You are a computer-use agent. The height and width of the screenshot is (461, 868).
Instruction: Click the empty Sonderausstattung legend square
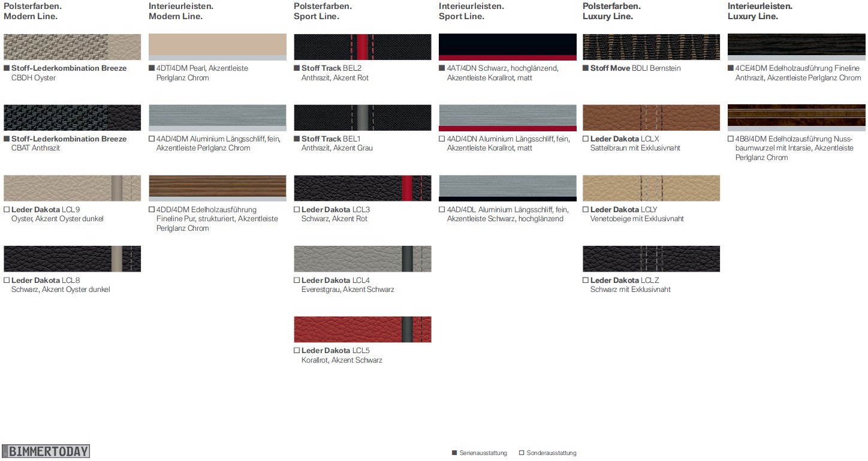click(x=522, y=453)
